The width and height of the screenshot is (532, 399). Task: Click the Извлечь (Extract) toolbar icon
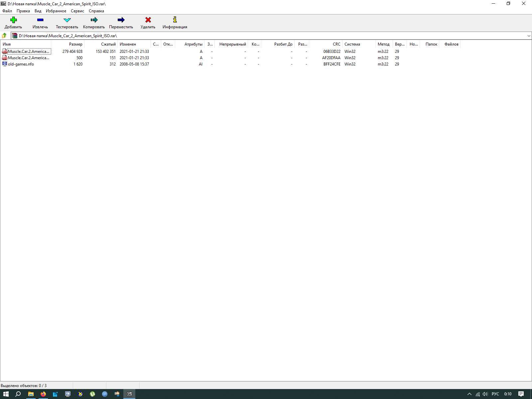tap(40, 20)
